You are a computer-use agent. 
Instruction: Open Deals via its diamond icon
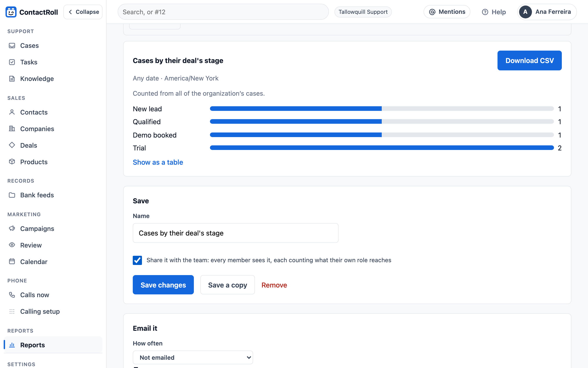point(12,145)
